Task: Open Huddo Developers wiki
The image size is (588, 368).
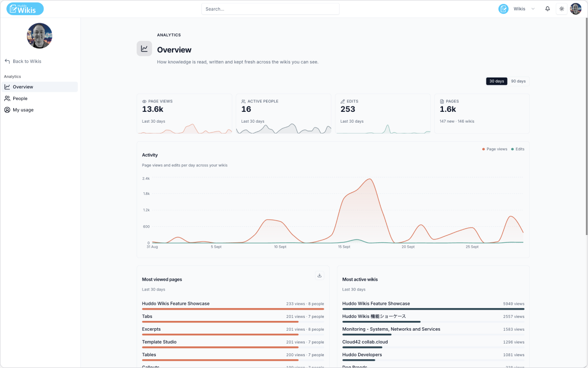Action: pos(433,357)
